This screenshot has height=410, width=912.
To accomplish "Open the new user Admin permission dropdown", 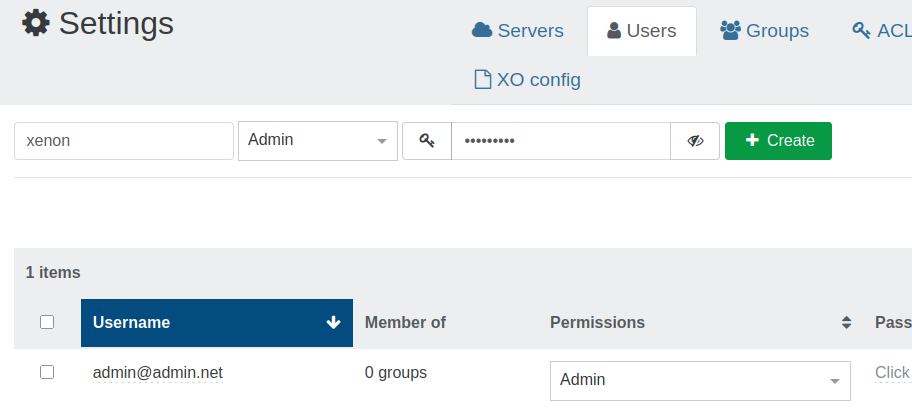I will click(x=317, y=141).
